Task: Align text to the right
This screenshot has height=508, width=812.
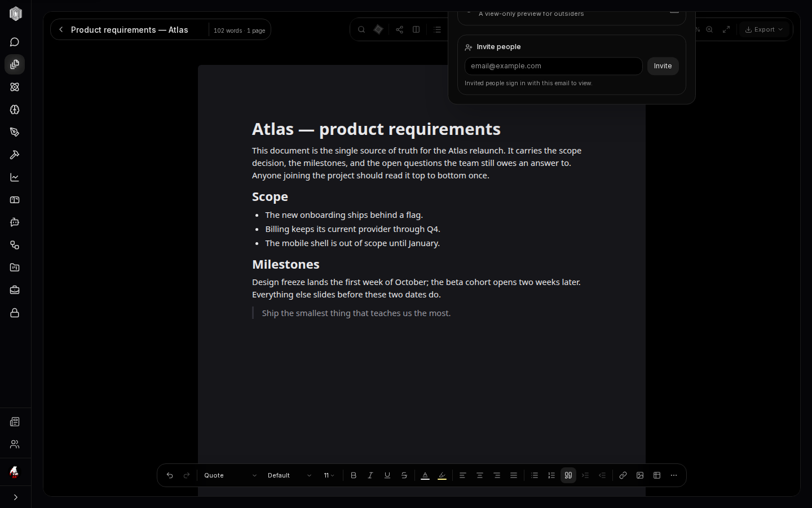Action: pyautogui.click(x=497, y=475)
